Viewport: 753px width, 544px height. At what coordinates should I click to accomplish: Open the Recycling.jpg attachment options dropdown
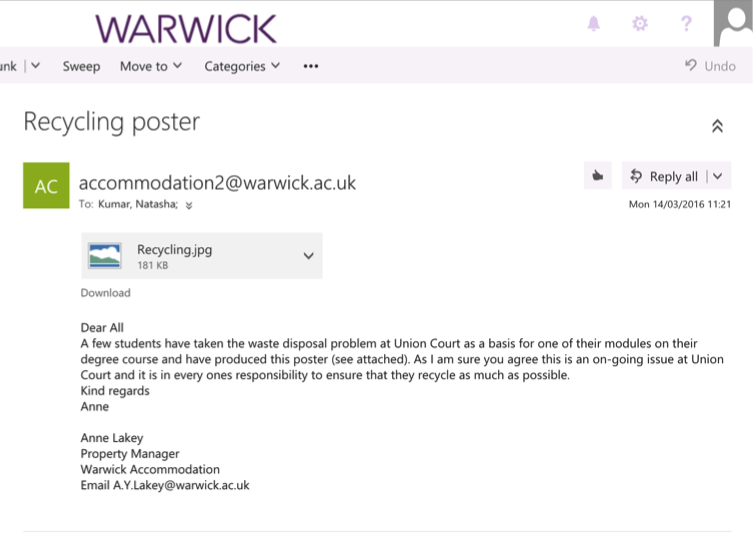point(308,256)
